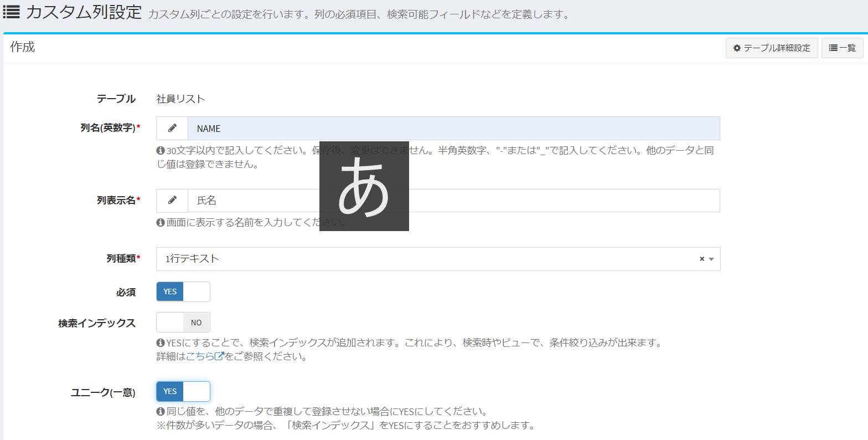The width and height of the screenshot is (868, 440).
Task: Click the pencil icon beside the 氏名 field
Action: (x=172, y=200)
